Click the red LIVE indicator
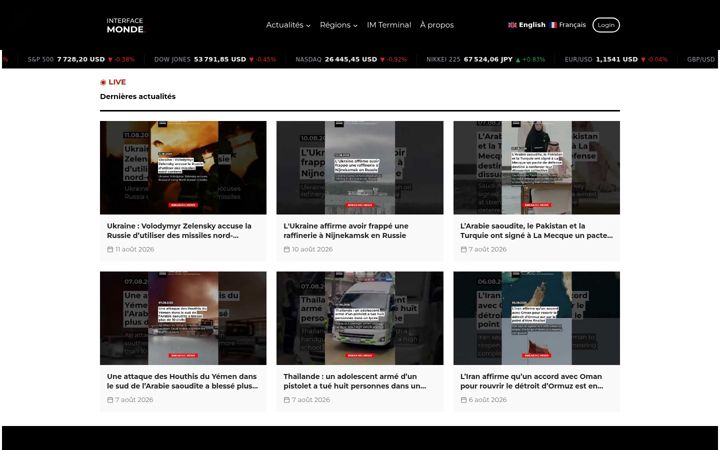Screen dimensions: 720x450 pyautogui.click(x=113, y=82)
